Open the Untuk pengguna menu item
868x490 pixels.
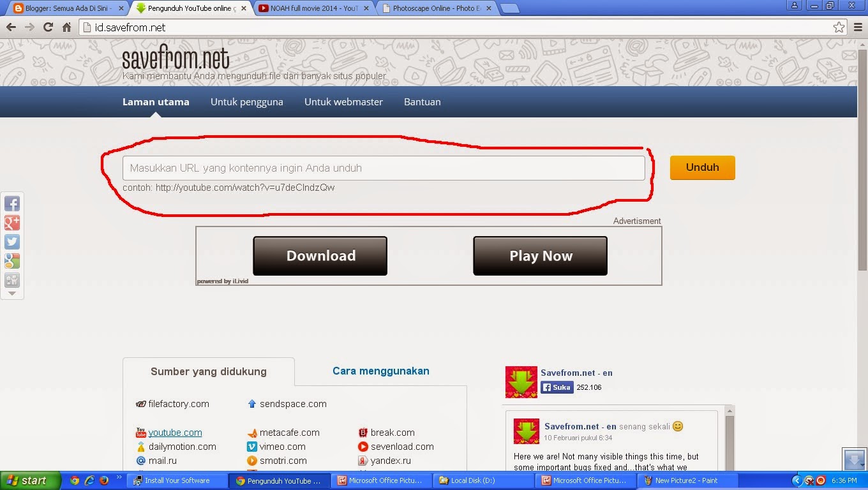click(x=247, y=101)
